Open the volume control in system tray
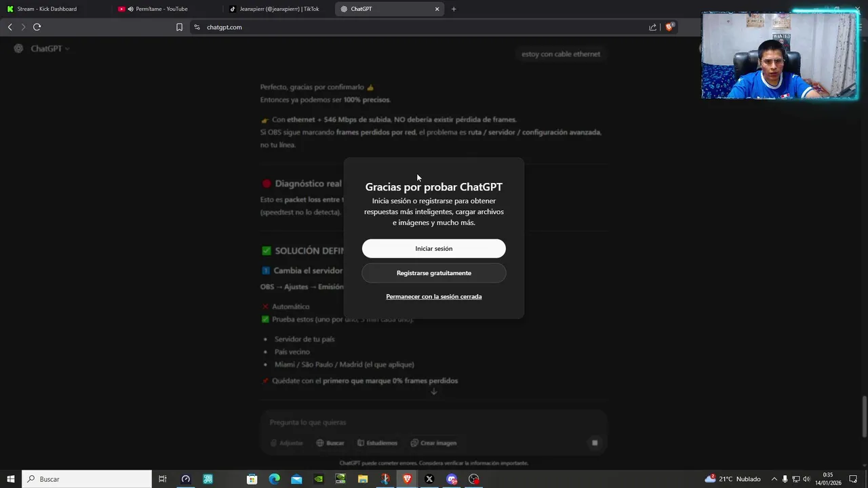 806,479
